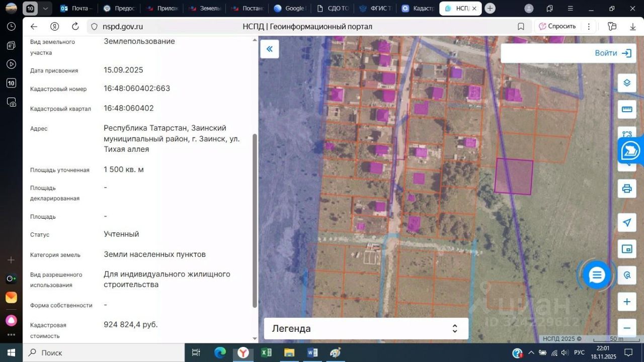Screen dimensions: 644x362
Task: Bookmark this page in address bar
Action: [x=521, y=27]
